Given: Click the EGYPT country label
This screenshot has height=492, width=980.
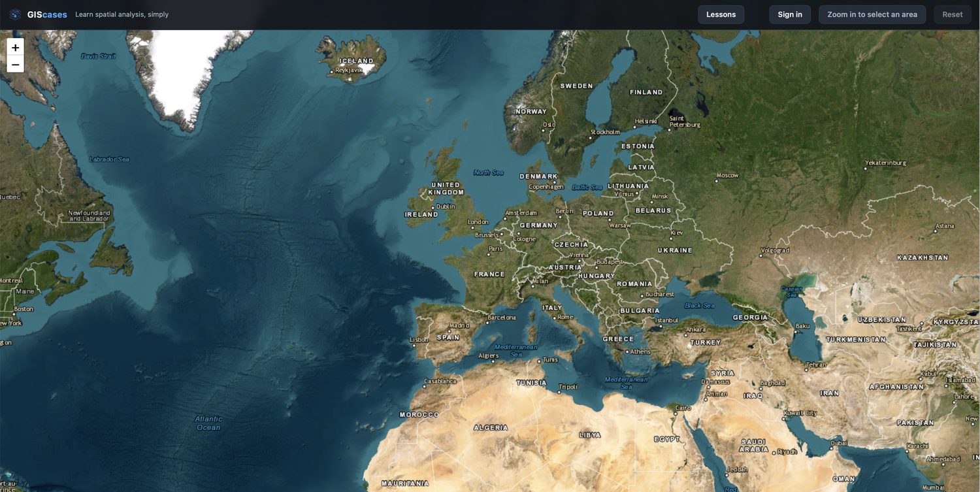Looking at the screenshot, I should [x=667, y=439].
